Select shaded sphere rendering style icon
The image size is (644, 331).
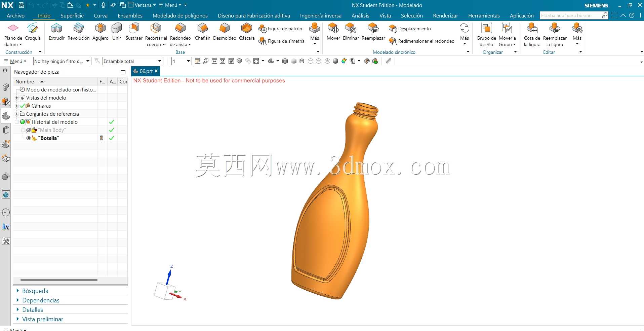tap(335, 61)
